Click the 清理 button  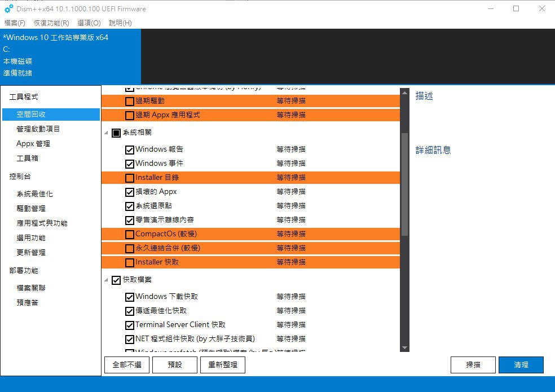coord(521,365)
